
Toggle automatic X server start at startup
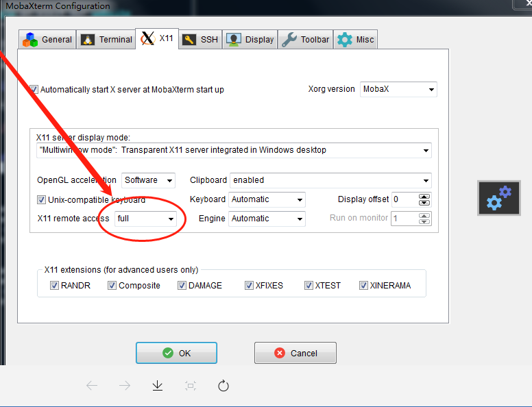click(x=34, y=90)
